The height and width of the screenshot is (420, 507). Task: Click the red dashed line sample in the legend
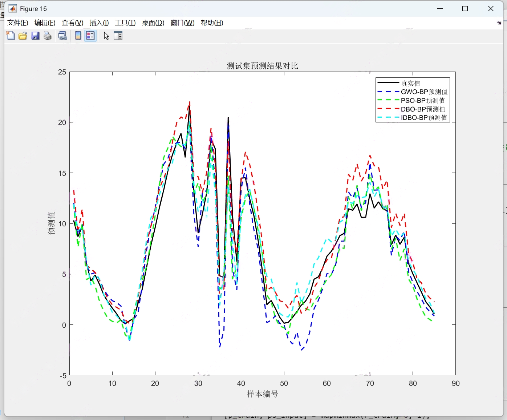pos(388,109)
